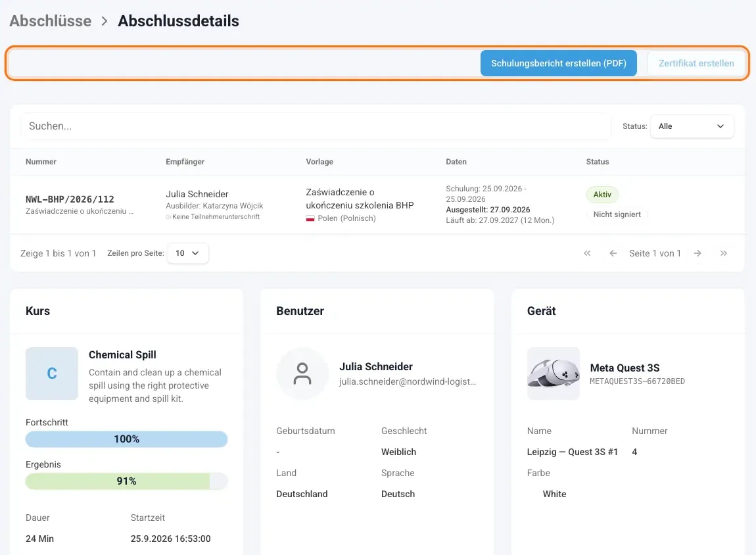This screenshot has width=756, height=555.
Task: Open certificate NWL-BHP/2026/112
Action: (70, 199)
